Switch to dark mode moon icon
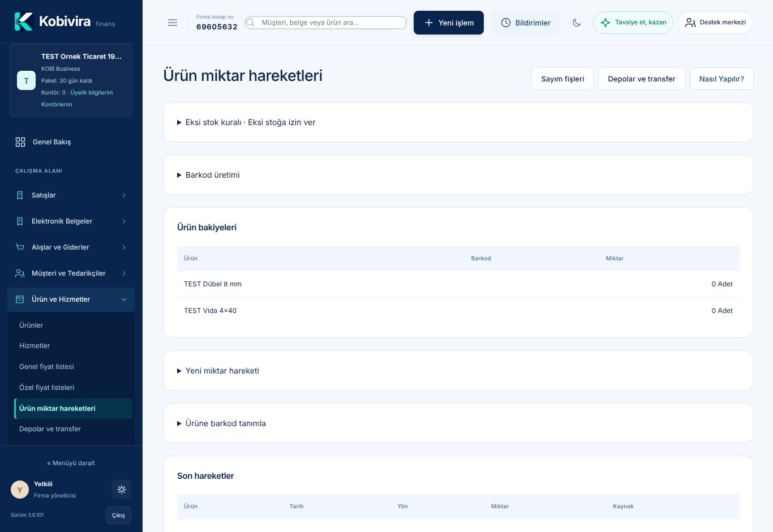Screen dimensions: 773x532 (x=577, y=23)
